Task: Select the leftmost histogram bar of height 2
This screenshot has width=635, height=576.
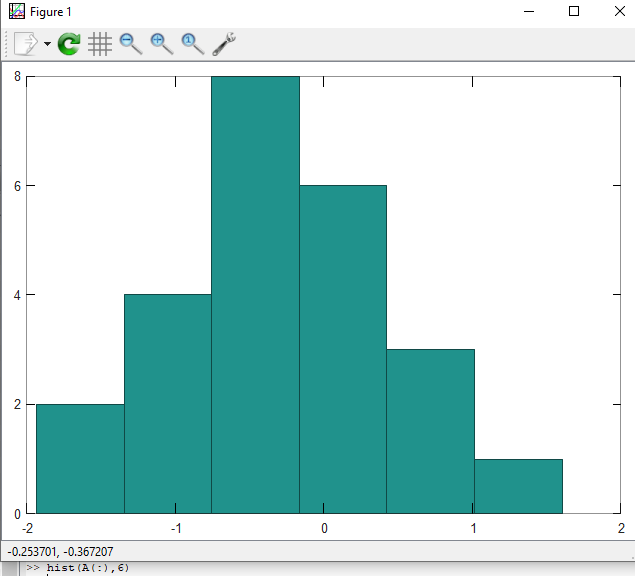Action: click(x=80, y=458)
